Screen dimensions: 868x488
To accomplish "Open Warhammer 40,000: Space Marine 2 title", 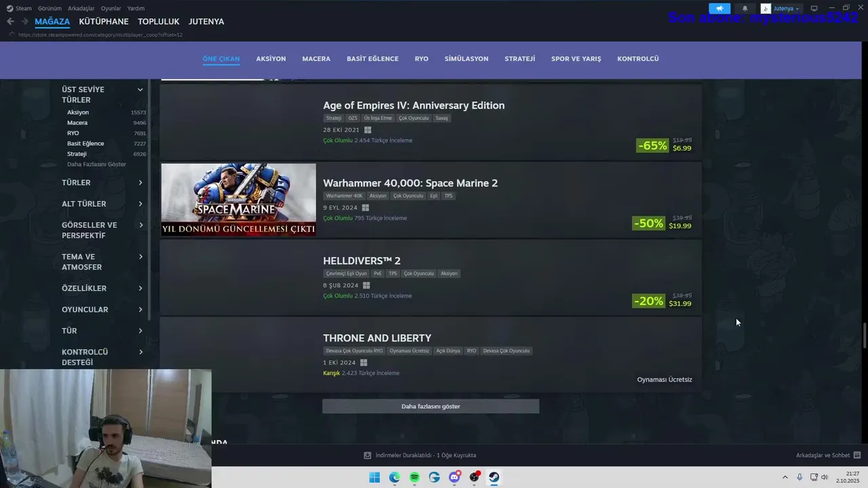I will click(x=410, y=183).
